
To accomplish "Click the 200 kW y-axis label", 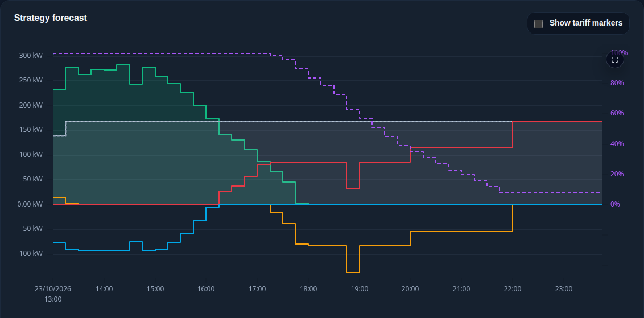I will click(31, 105).
